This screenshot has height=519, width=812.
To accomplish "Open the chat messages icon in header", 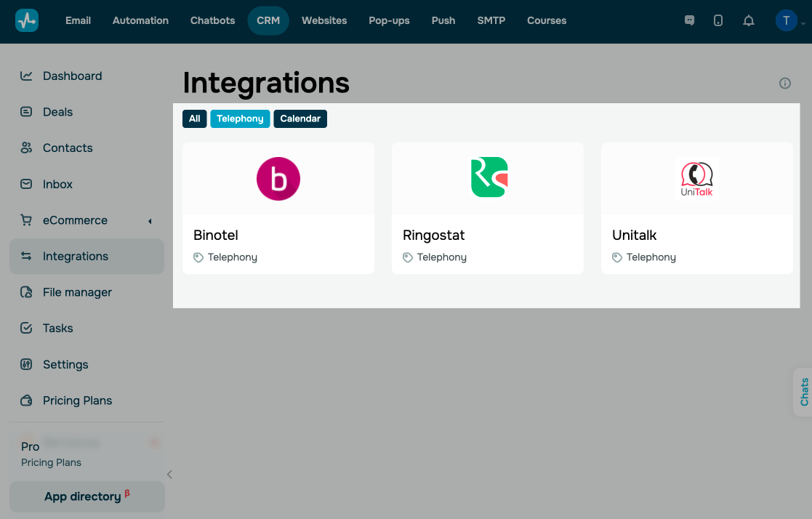I will pos(689,21).
